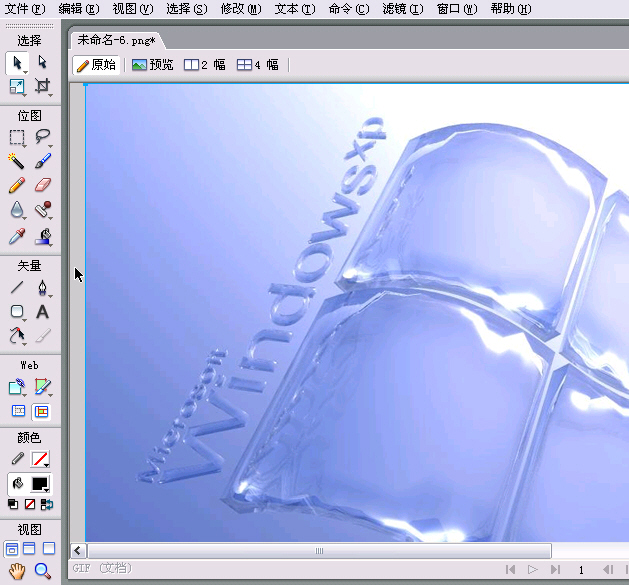
Task: Switch to full screen mode
Action: (49, 548)
